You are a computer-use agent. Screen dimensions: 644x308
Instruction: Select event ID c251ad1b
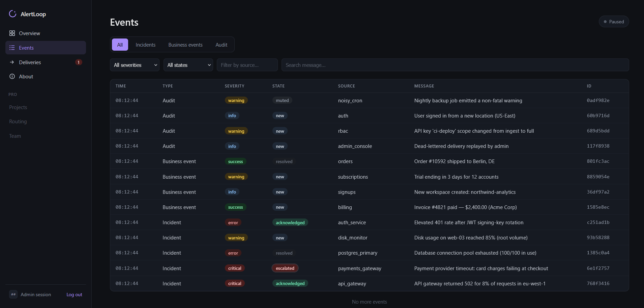click(598, 222)
